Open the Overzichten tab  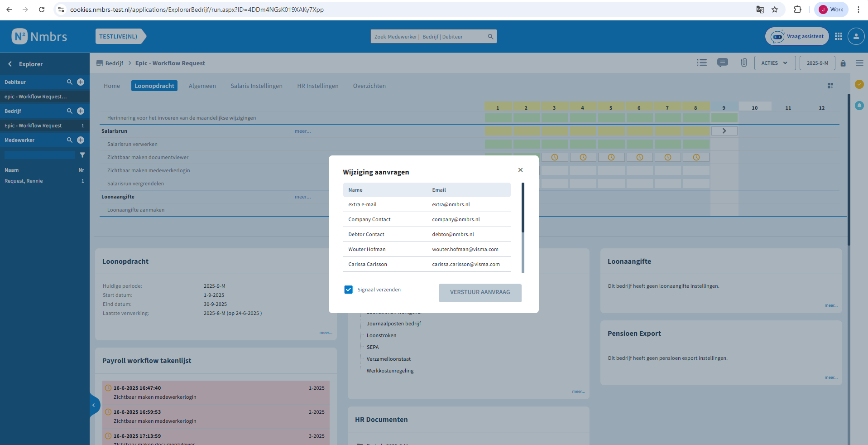click(x=369, y=86)
